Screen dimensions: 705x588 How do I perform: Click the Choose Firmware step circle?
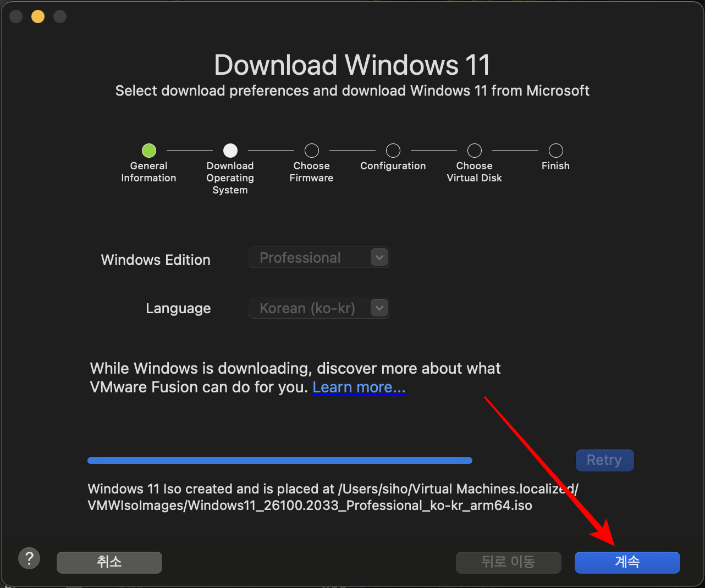[x=312, y=150]
